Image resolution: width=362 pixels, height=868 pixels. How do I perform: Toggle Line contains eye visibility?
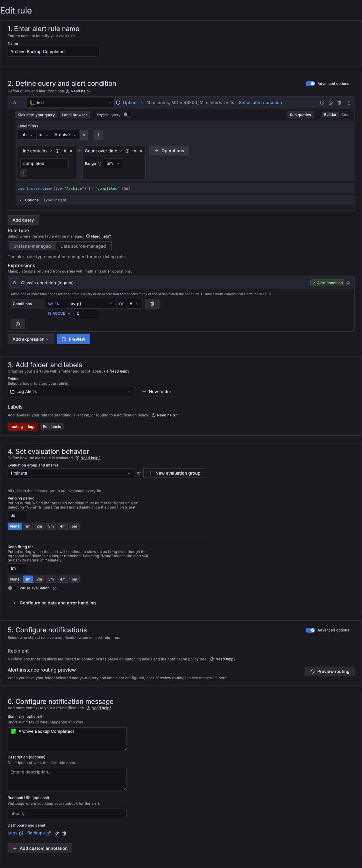pos(64,151)
